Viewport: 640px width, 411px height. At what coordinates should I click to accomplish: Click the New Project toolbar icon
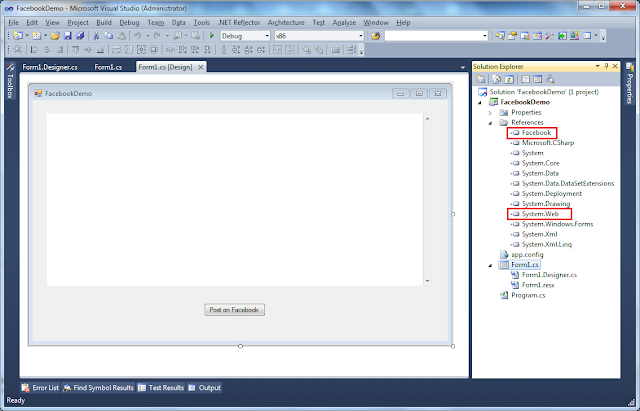(18, 36)
